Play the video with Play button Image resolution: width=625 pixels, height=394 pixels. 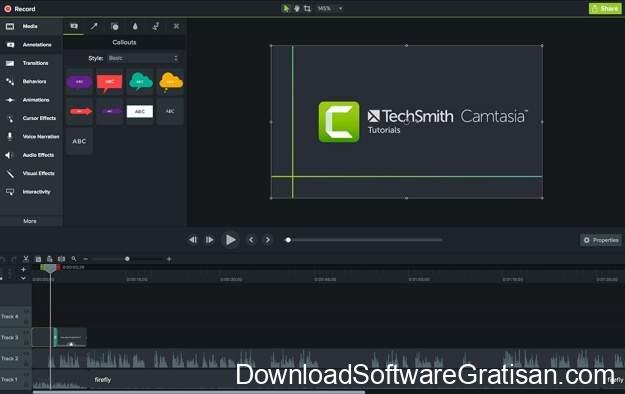point(230,240)
